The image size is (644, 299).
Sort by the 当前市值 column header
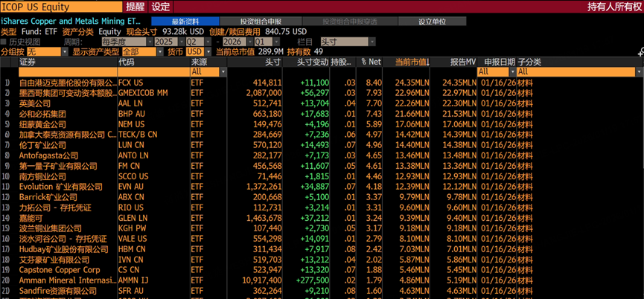412,62
